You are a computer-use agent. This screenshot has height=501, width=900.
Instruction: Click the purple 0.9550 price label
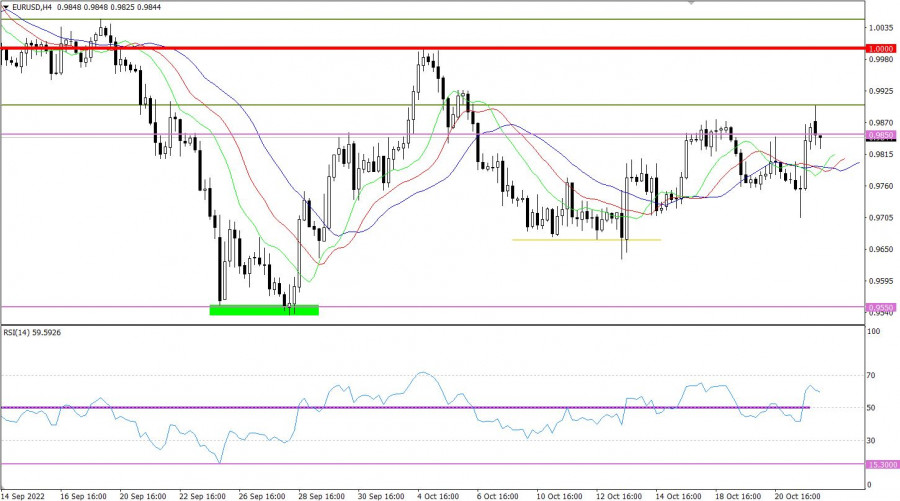tap(881, 308)
